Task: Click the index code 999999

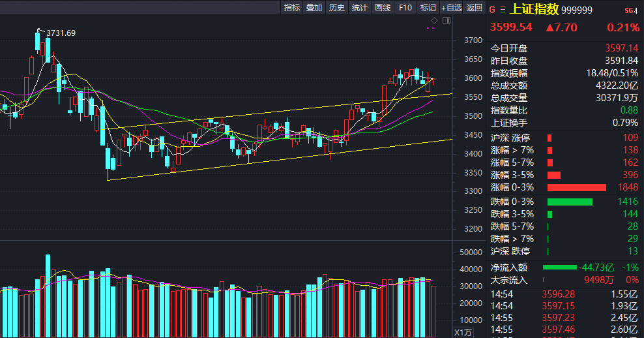Action: (577, 10)
